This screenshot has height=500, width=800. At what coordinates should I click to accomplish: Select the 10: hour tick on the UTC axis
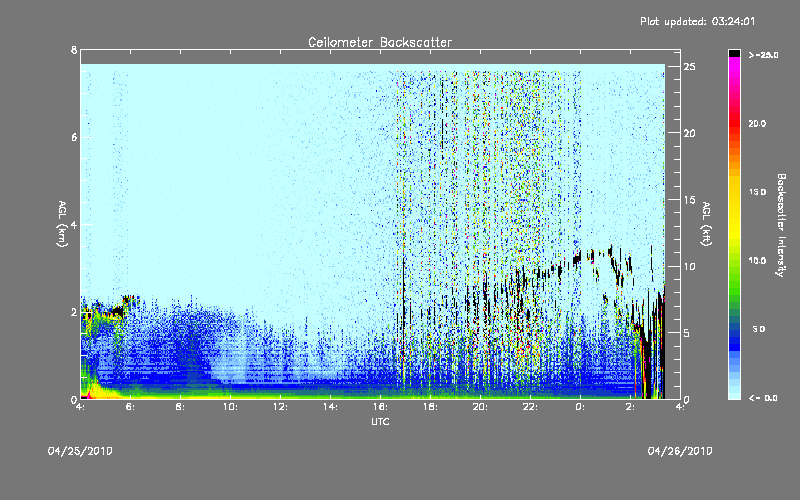231,407
